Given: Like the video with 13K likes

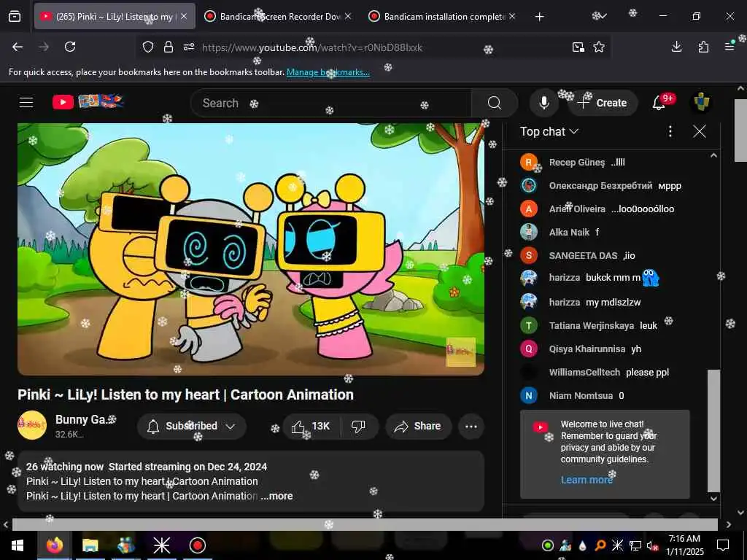Looking at the screenshot, I should click(x=311, y=426).
